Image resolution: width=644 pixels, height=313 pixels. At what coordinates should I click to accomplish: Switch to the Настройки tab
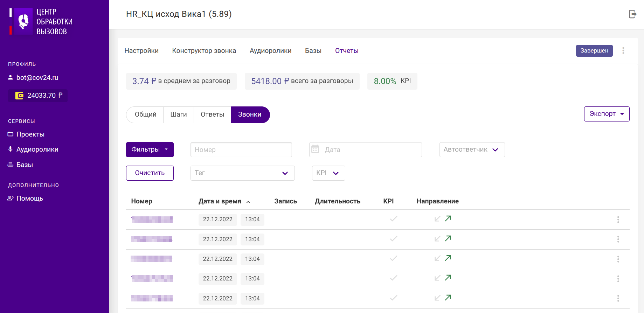point(141,51)
